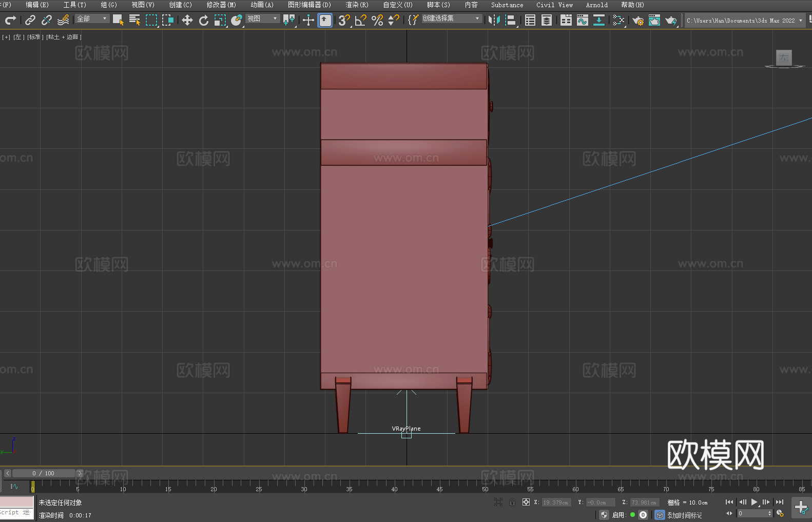The width and height of the screenshot is (812, 522).
Task: Toggle Spinner Snap
Action: pos(394,20)
